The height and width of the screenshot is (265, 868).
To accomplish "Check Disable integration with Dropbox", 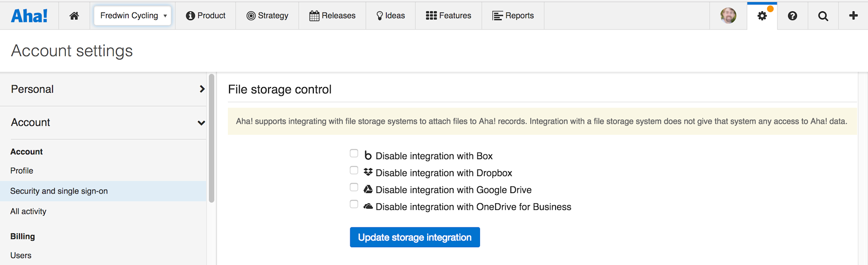I will pos(354,170).
